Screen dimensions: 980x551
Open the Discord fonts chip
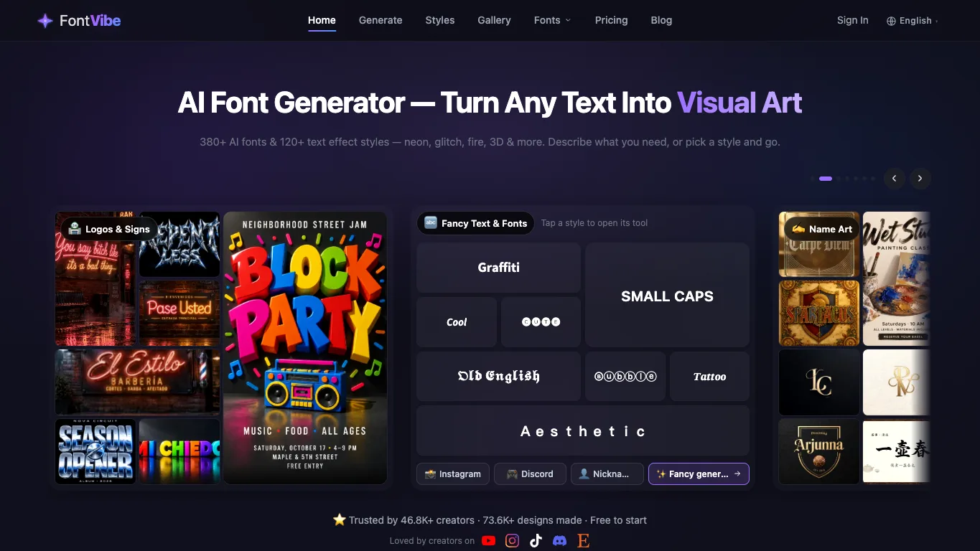pyautogui.click(x=530, y=474)
